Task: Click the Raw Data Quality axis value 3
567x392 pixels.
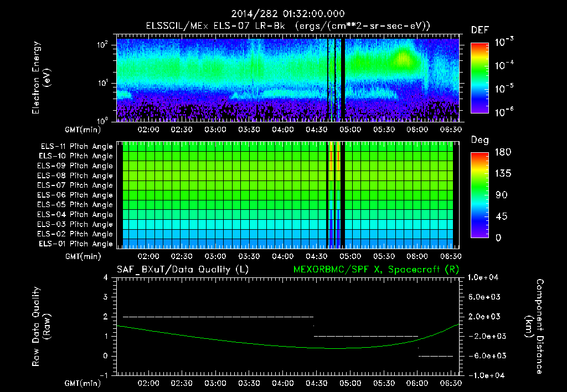Action: point(106,297)
